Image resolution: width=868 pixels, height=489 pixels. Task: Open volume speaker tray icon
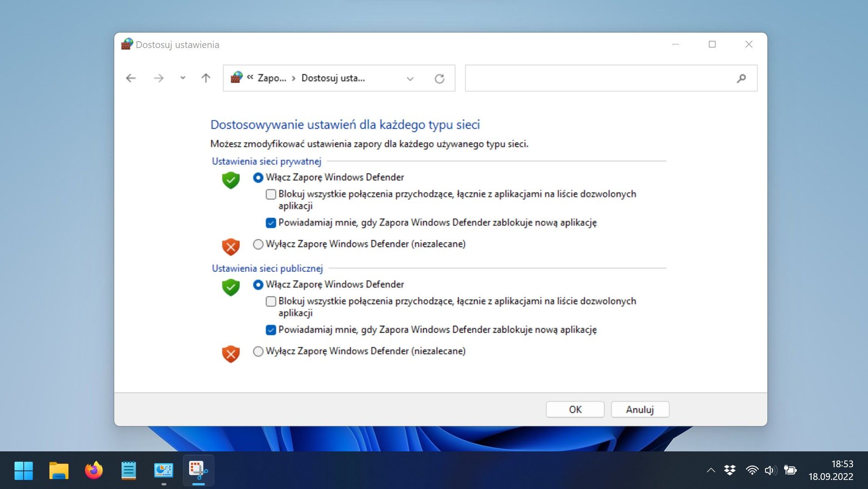[770, 470]
